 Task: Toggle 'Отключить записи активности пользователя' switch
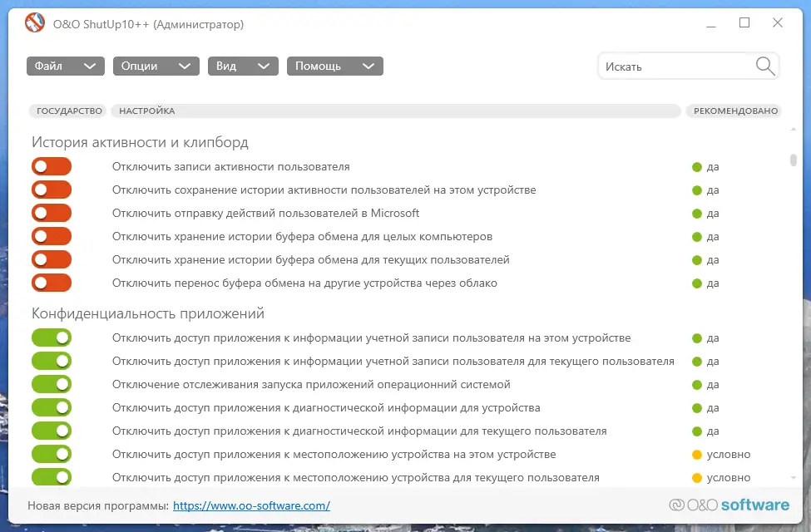52,166
